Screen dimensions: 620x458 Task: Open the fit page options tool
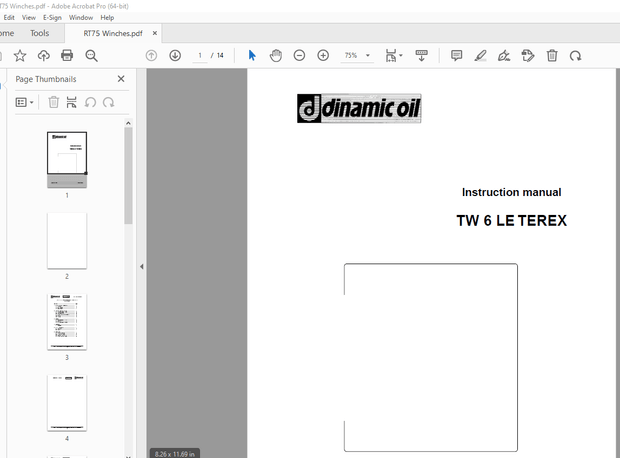[393, 56]
